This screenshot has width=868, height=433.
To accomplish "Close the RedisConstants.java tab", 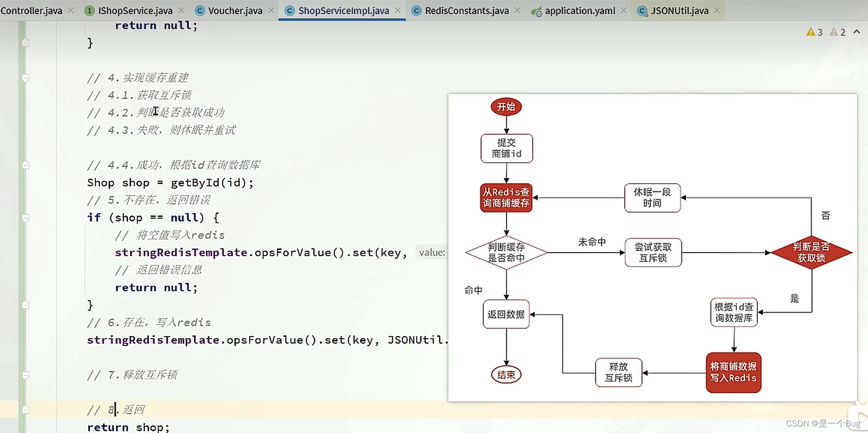I will [x=517, y=10].
